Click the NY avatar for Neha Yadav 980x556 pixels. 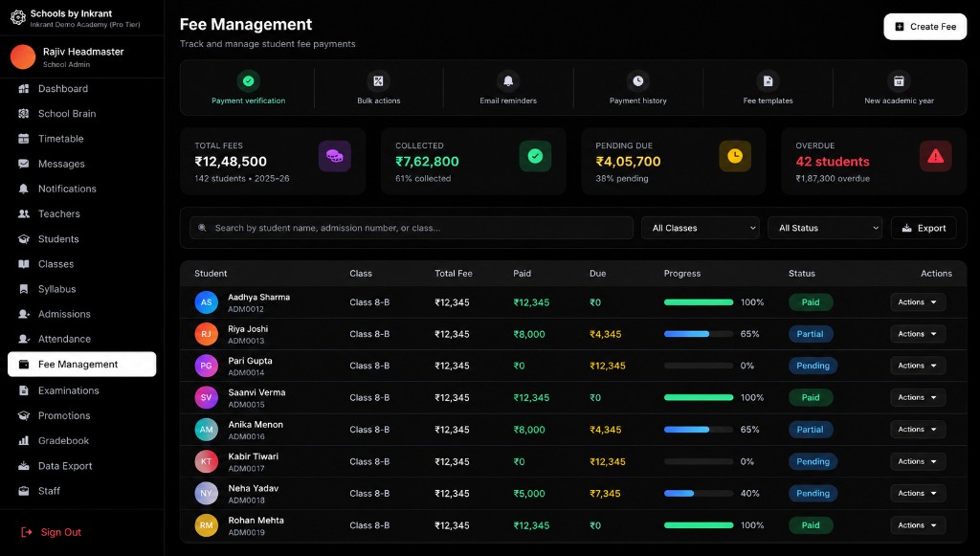pyautogui.click(x=207, y=494)
